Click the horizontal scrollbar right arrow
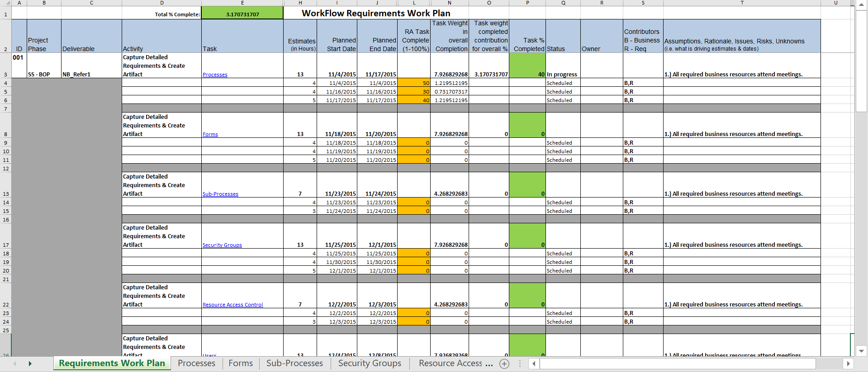868x372 pixels. (848, 363)
